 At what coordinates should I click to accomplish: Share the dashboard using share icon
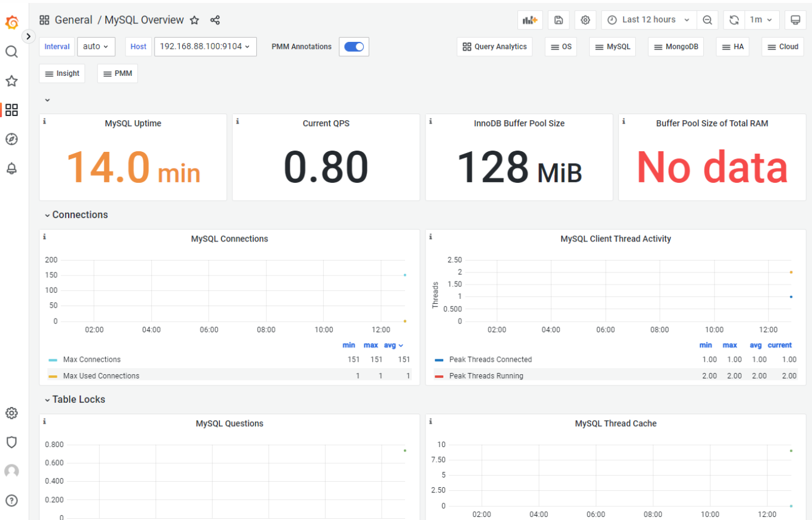[215, 20]
